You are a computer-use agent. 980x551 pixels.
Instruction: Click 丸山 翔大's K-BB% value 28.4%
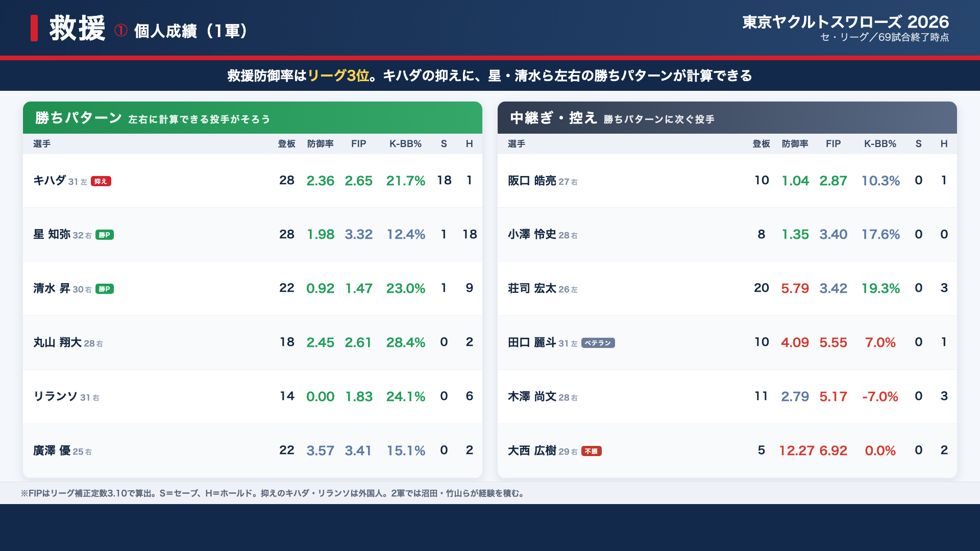(406, 342)
